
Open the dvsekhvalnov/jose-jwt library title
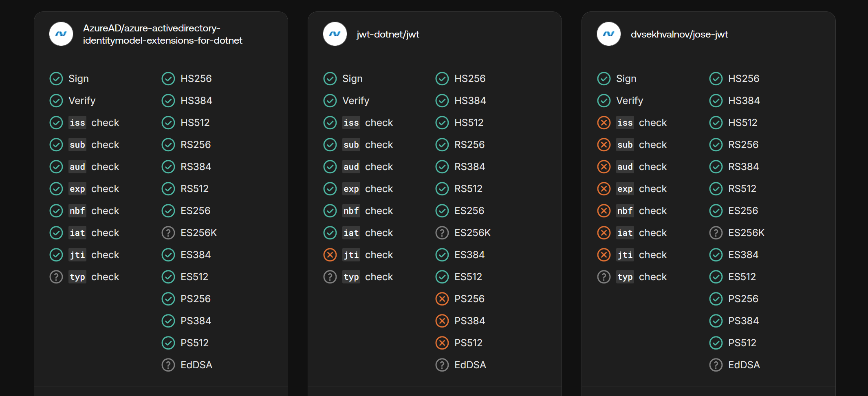[x=679, y=34]
